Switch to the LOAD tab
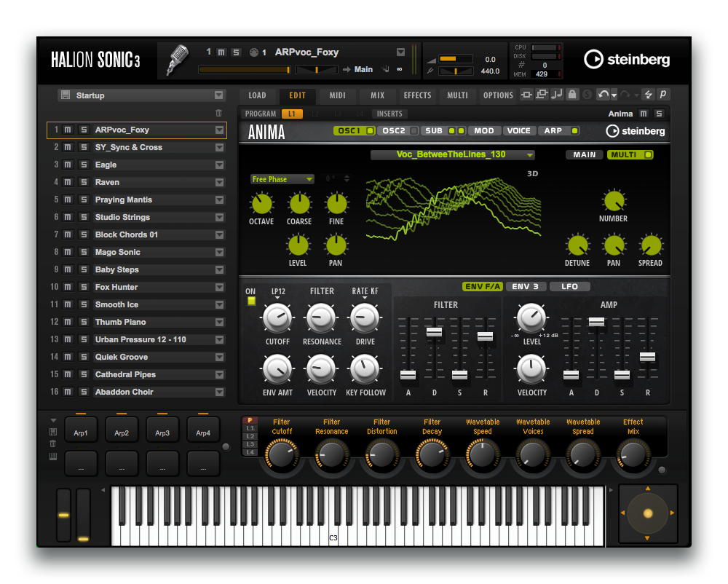The image size is (728, 584). click(x=257, y=95)
